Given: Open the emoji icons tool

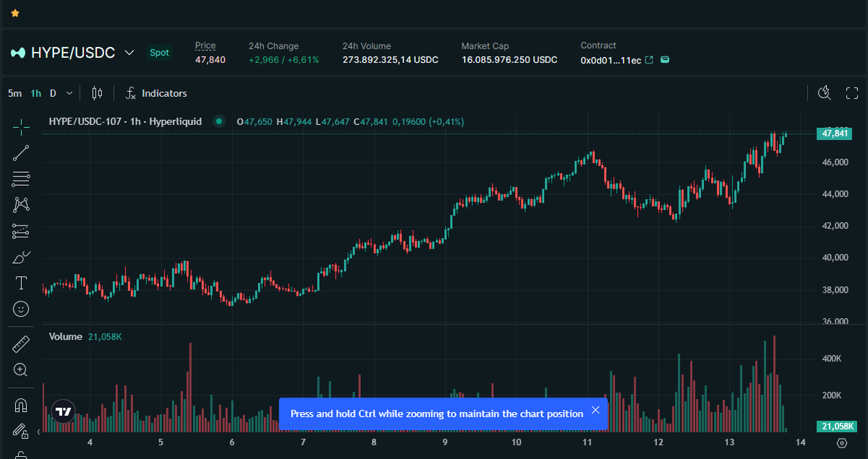Looking at the screenshot, I should tap(21, 309).
